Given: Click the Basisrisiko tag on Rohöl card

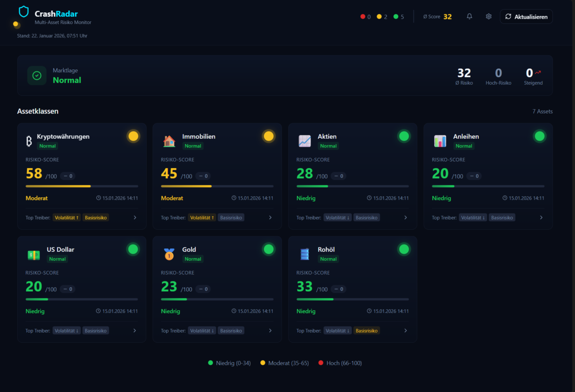Looking at the screenshot, I should pos(367,330).
